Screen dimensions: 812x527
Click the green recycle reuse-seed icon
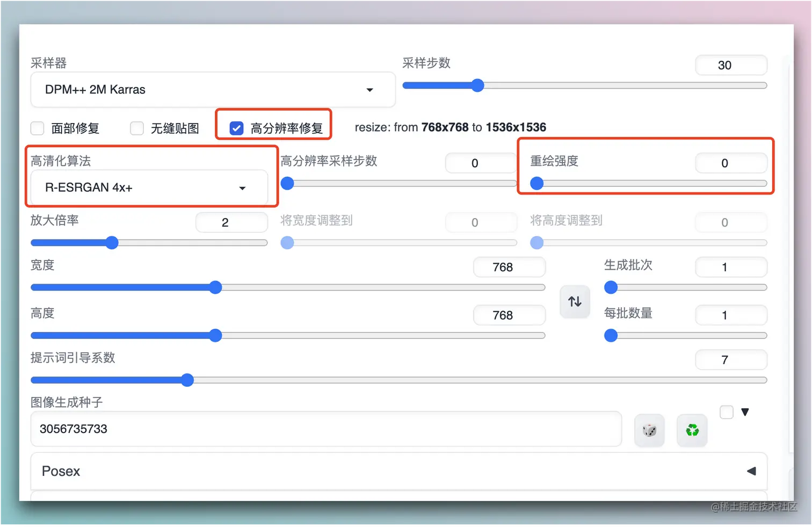tap(692, 430)
